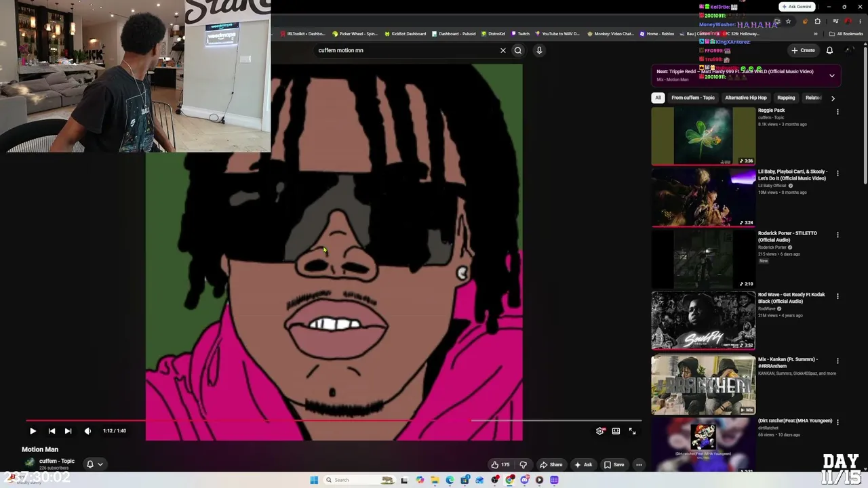This screenshot has height=488, width=868.
Task: Open the 'KickBot Dashboard' bookmark
Action: click(405, 34)
